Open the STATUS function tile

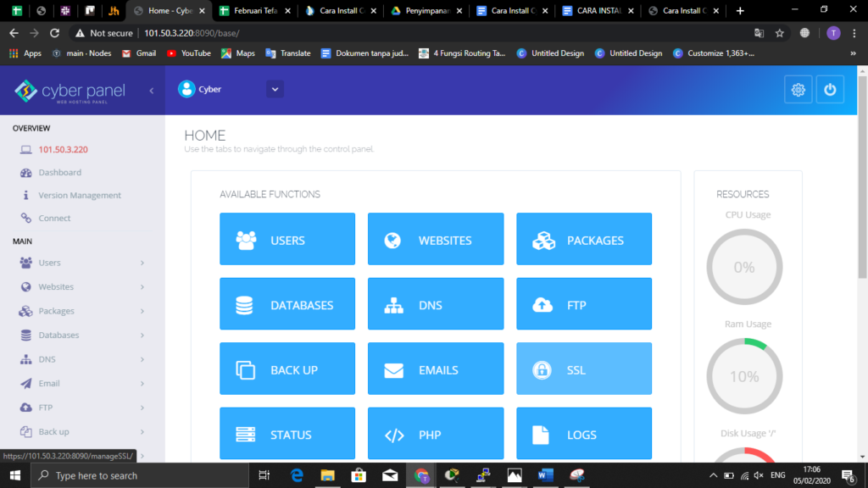pyautogui.click(x=287, y=433)
